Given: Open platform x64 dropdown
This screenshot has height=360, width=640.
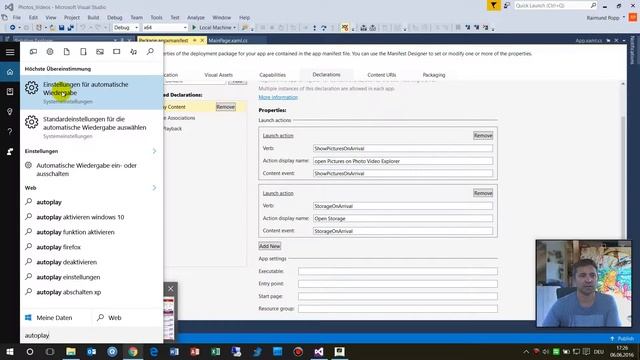Looking at the screenshot, I should click(165, 28).
